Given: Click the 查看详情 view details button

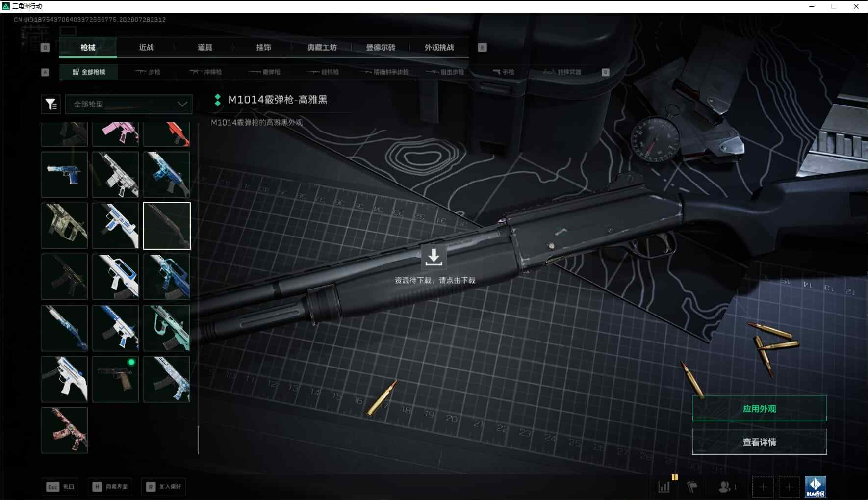Looking at the screenshot, I should (759, 442).
